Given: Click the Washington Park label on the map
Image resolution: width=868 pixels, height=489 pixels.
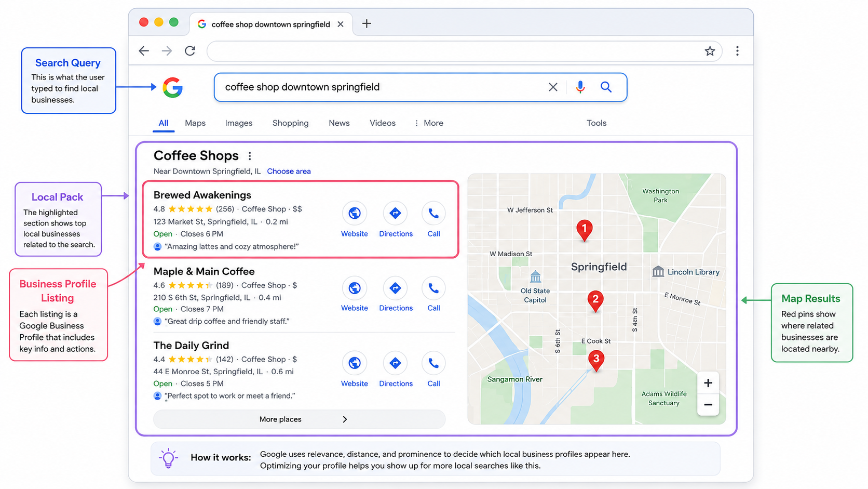Looking at the screenshot, I should click(x=660, y=195).
